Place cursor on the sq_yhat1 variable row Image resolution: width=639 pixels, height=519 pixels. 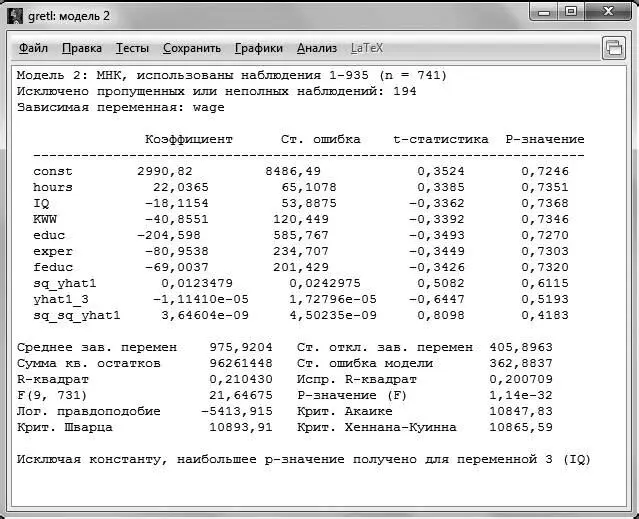click(x=301, y=283)
